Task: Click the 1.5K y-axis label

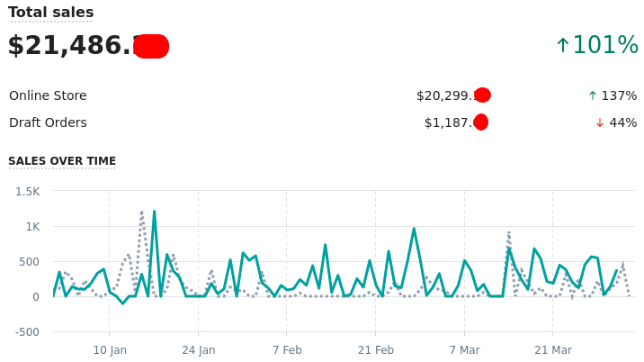Action: coord(27,191)
